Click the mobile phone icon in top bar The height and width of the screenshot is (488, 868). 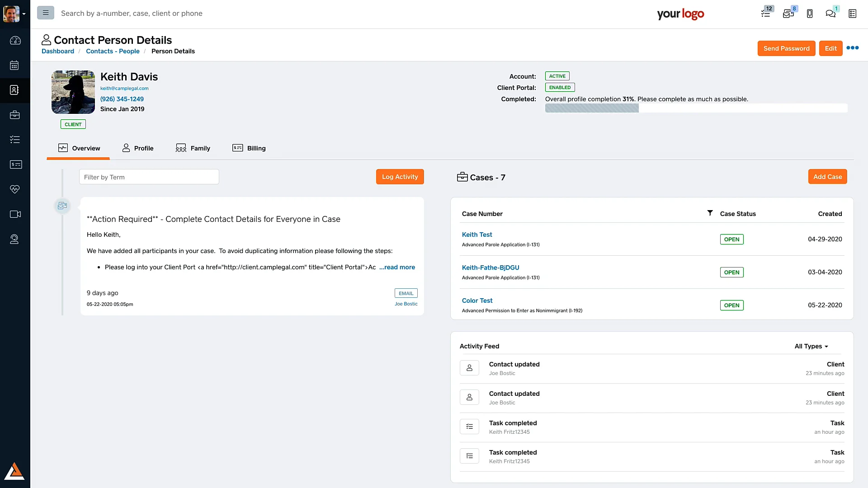[810, 14]
